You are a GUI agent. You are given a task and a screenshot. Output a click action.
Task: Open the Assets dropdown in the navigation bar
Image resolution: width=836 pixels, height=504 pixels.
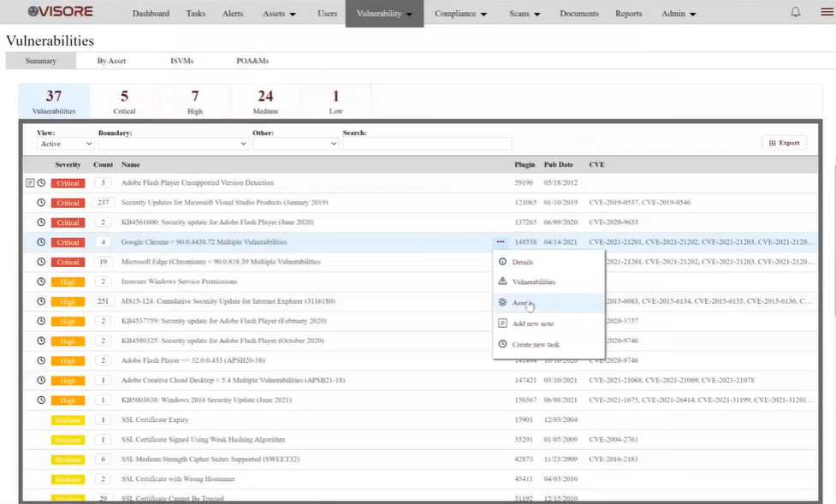[x=279, y=14]
